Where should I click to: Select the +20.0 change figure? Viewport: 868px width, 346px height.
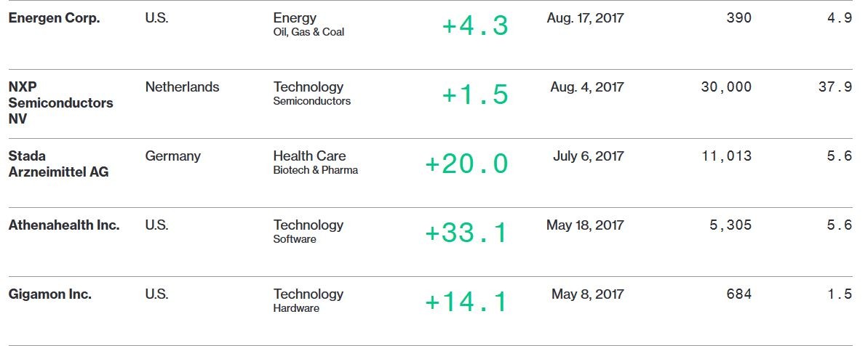click(466, 164)
